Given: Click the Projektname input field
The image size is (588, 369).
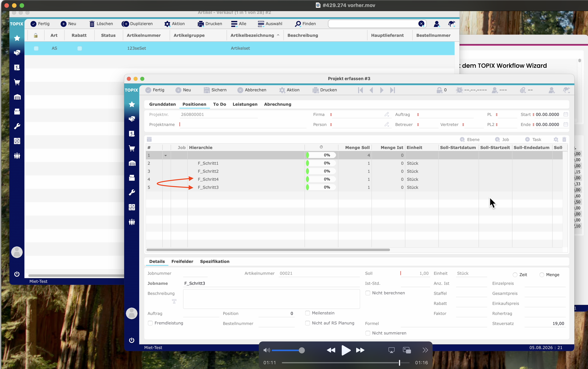Looking at the screenshot, I should [243, 124].
